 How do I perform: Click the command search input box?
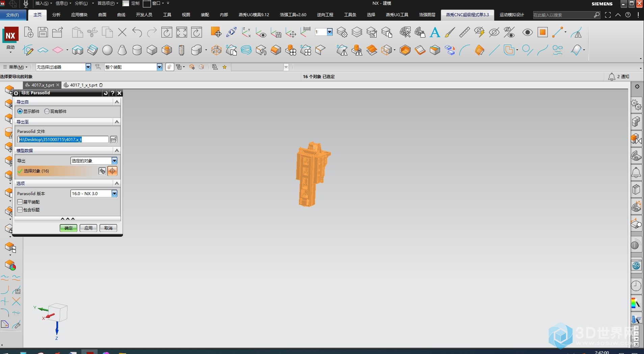coord(563,15)
